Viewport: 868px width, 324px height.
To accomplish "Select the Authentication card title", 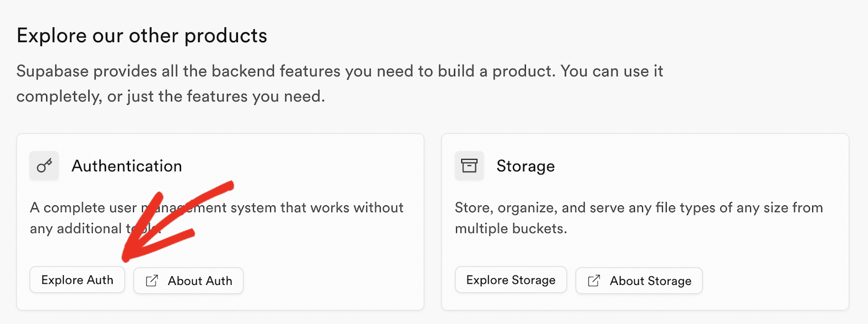I will point(126,166).
